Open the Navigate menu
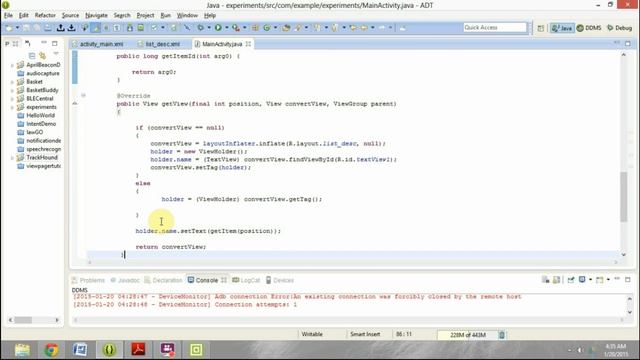640x360 pixels. tap(96, 15)
